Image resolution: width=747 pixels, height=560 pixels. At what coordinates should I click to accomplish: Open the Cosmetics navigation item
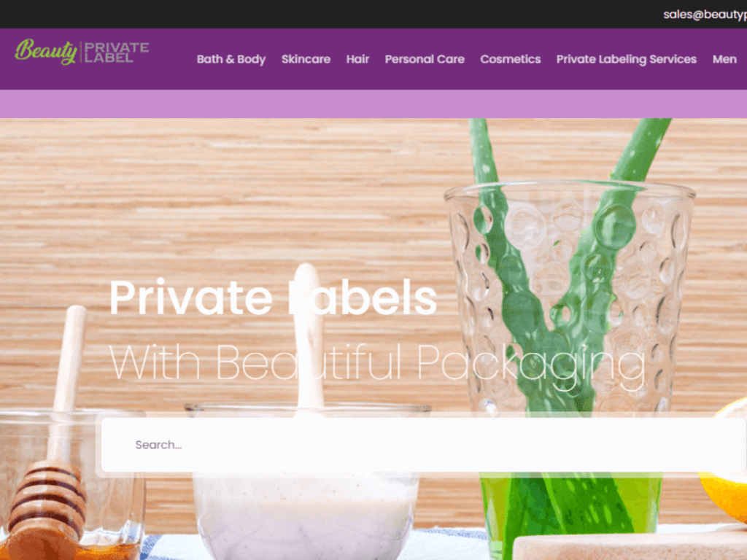[x=510, y=59]
